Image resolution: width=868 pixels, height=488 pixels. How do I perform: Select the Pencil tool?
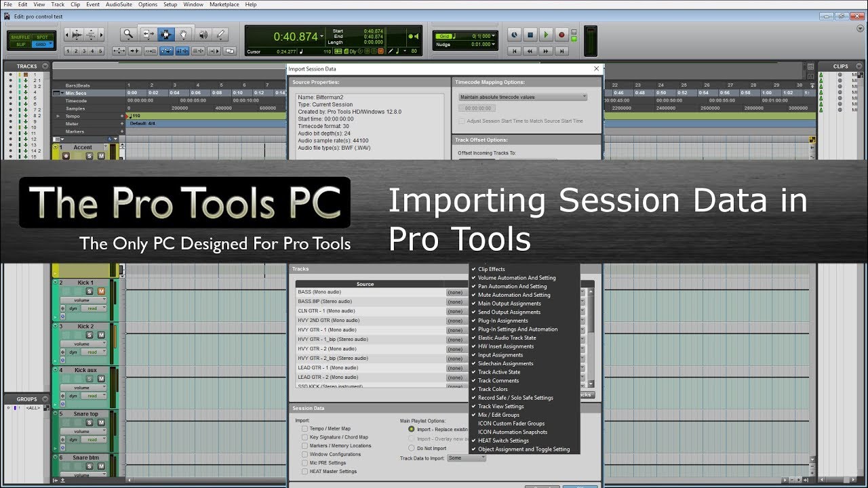[220, 34]
